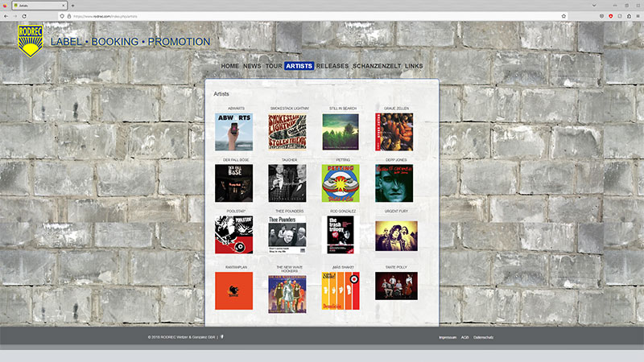Open the Facebook icon in footer
The height and width of the screenshot is (362, 644).
(x=222, y=336)
